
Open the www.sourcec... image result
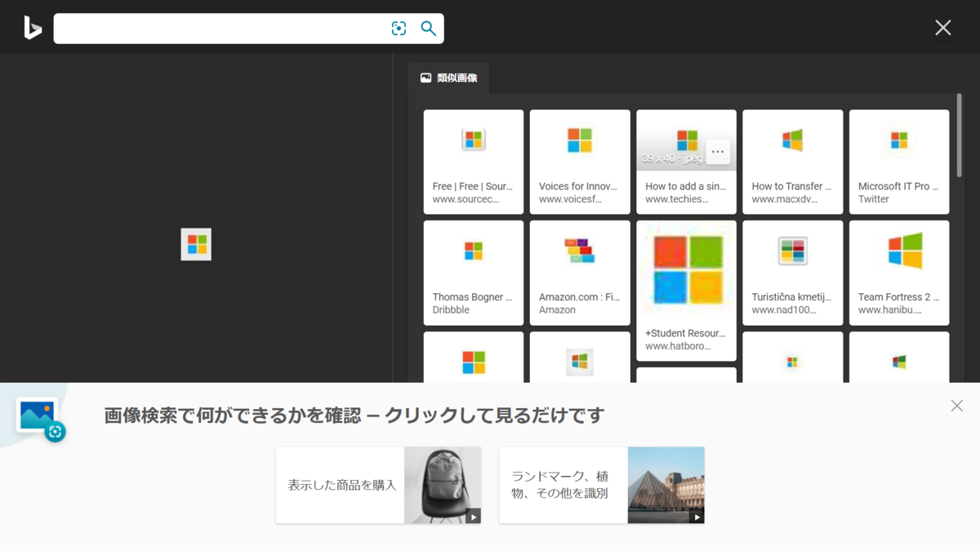[474, 162]
